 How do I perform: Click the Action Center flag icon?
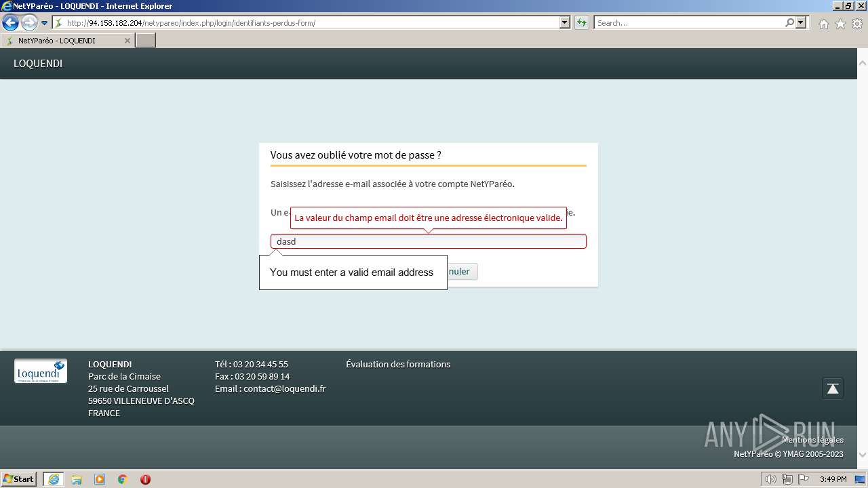(x=804, y=479)
